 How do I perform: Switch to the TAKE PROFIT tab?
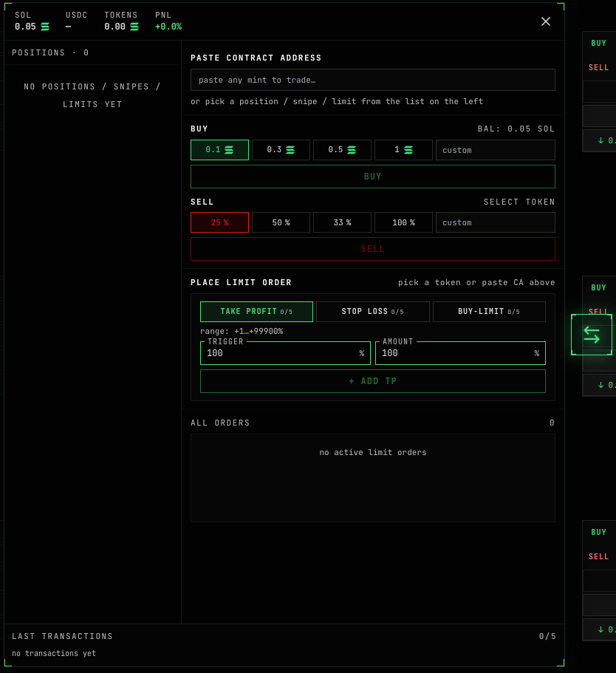pyautogui.click(x=256, y=312)
